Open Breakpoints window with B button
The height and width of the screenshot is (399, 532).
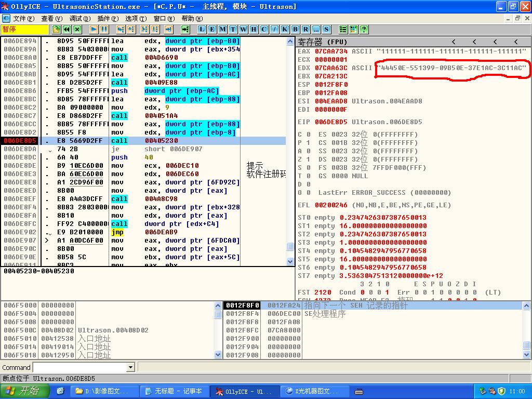(x=295, y=30)
